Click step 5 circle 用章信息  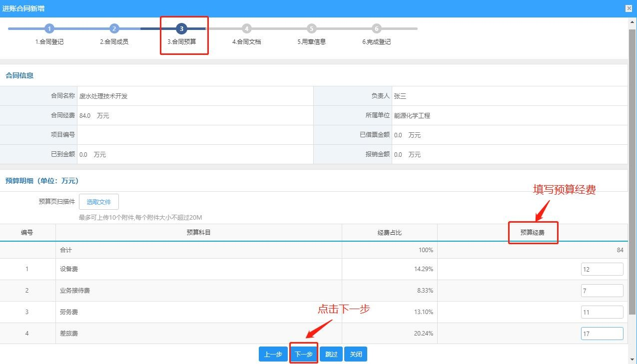point(311,28)
